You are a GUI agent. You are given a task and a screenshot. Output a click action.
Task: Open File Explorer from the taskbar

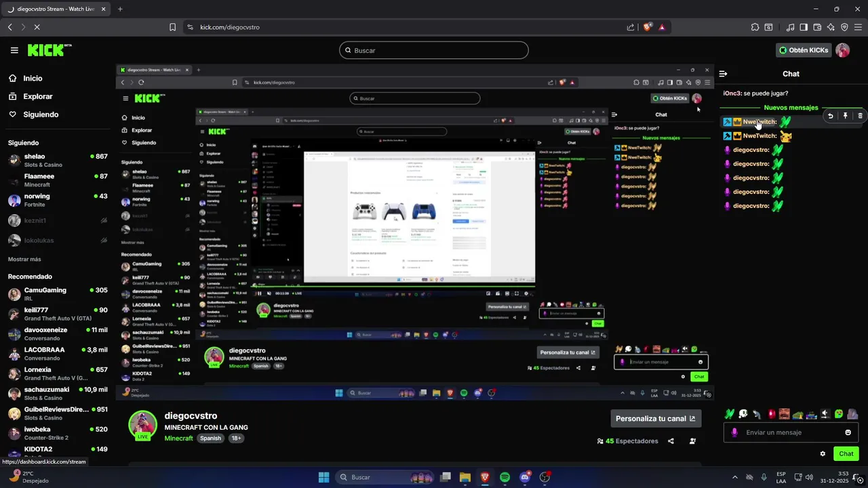click(465, 477)
